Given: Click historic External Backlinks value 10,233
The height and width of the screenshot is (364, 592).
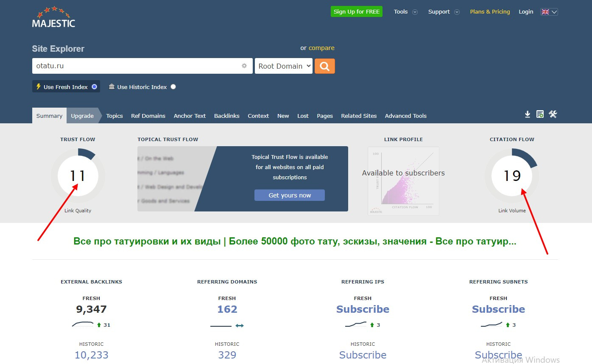Looking at the screenshot, I should coord(92,355).
